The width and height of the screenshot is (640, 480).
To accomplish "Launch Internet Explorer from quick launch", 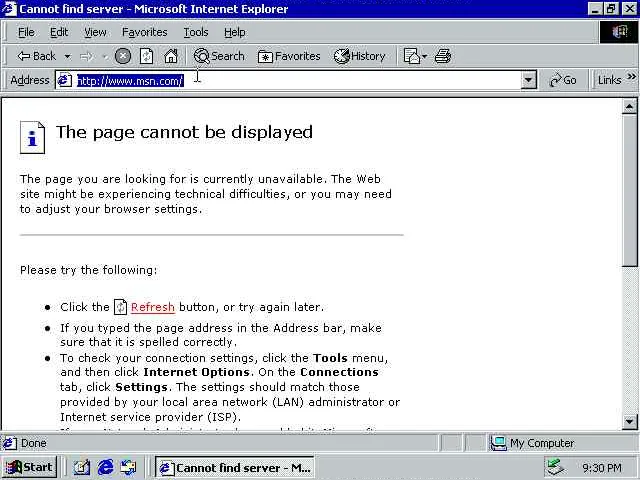I will coord(105,467).
